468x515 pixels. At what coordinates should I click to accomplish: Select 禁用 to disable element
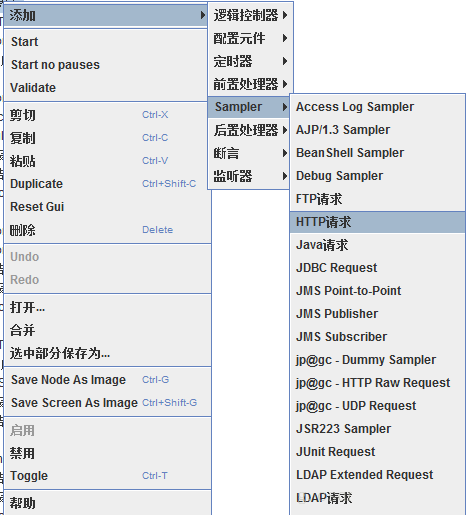pyautogui.click(x=107, y=453)
